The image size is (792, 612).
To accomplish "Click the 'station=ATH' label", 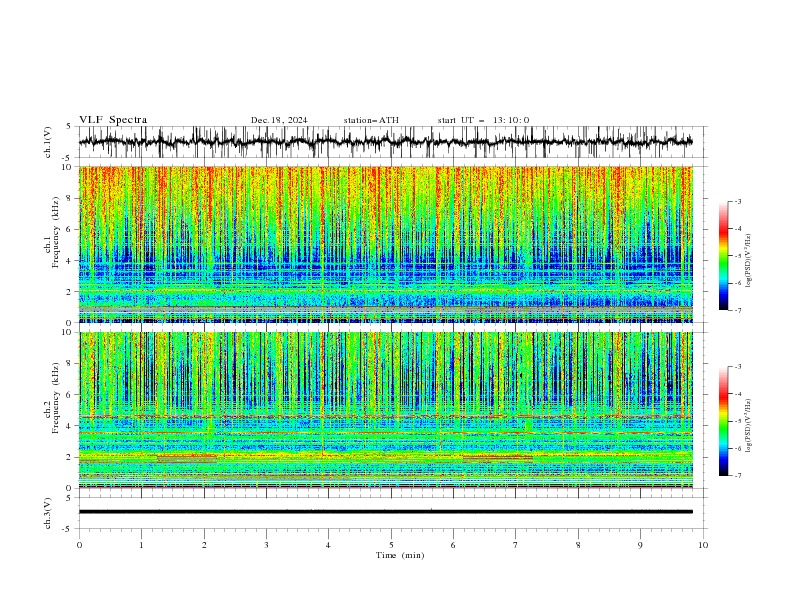I will [371, 120].
